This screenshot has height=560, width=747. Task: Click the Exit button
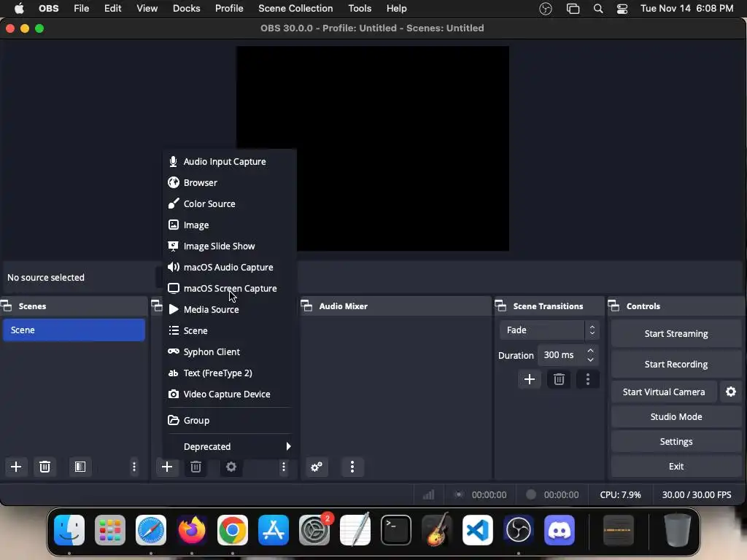coord(676,466)
